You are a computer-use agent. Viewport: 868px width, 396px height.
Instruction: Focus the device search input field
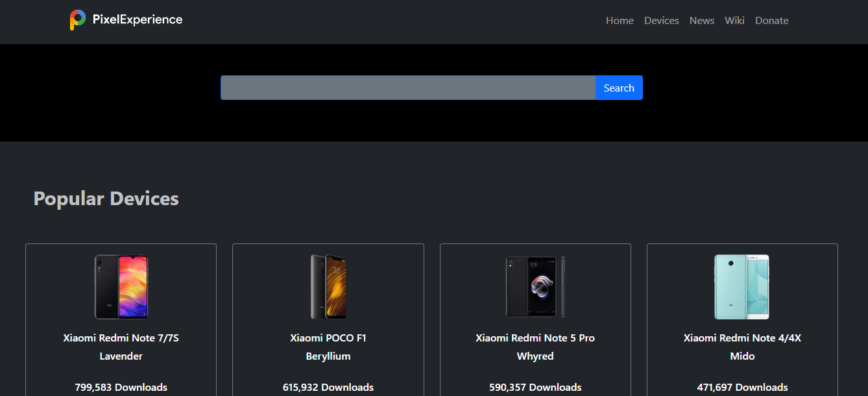coord(408,88)
